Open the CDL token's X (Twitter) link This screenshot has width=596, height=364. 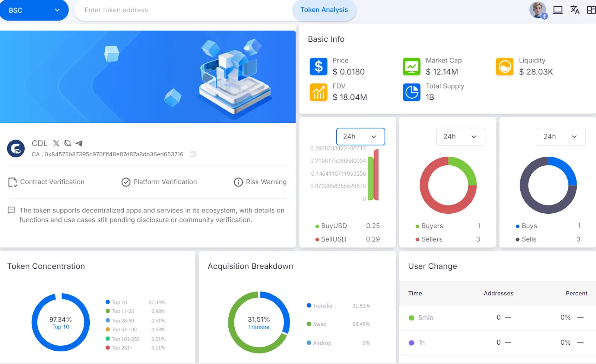56,143
